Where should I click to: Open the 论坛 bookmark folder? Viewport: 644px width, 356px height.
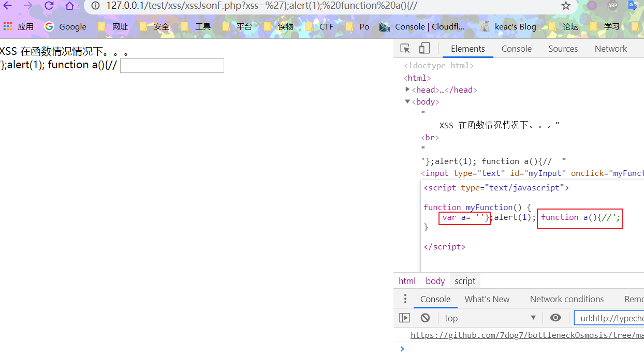point(563,26)
